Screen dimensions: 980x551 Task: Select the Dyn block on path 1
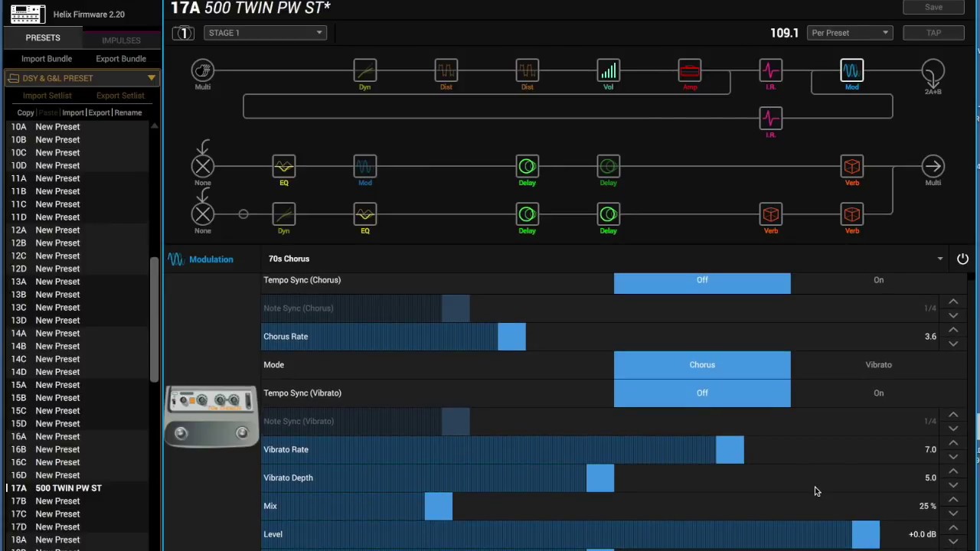pyautogui.click(x=365, y=71)
